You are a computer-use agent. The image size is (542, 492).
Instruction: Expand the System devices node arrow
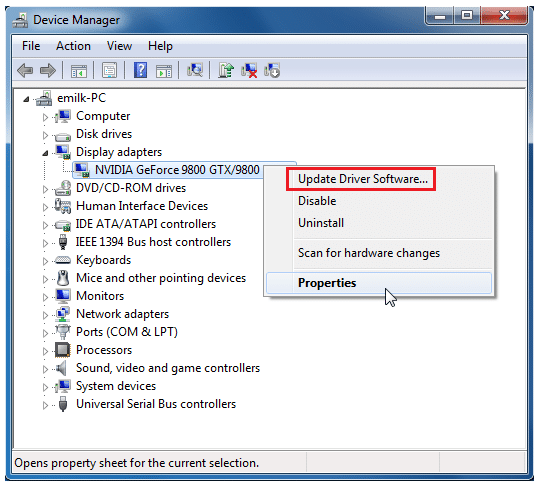click(45, 387)
